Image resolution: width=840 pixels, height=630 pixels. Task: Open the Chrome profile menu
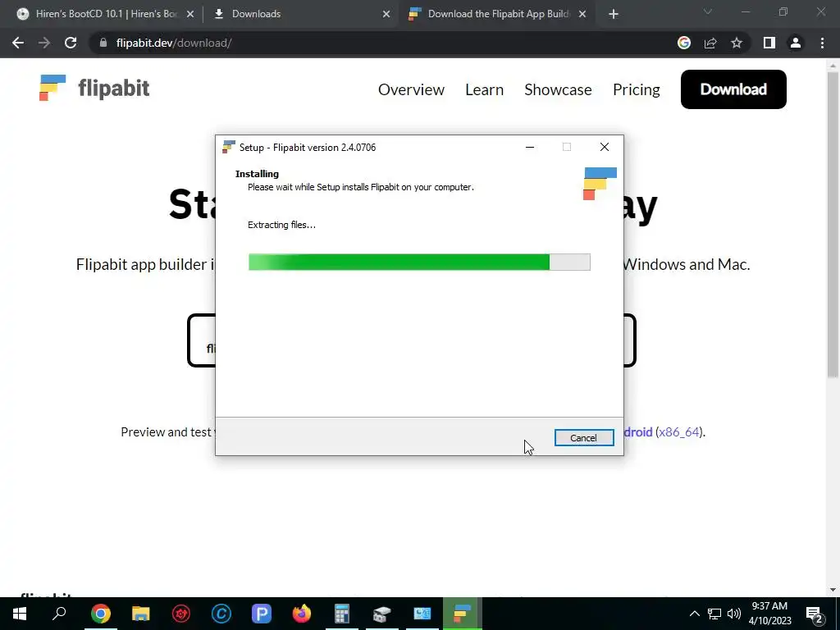point(796,43)
